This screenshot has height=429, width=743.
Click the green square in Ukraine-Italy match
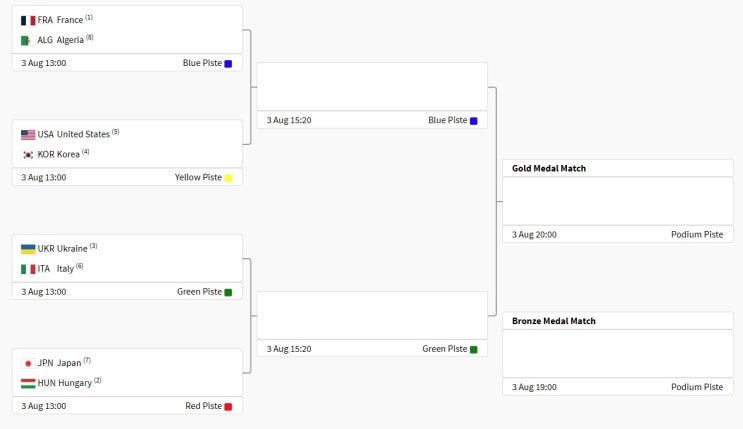click(x=228, y=292)
